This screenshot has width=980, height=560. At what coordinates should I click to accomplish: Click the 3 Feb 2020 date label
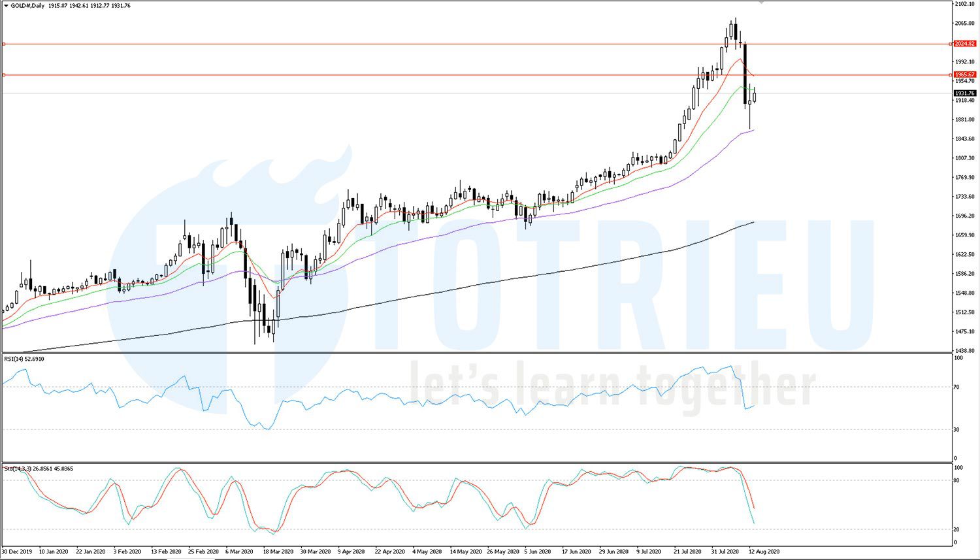(x=128, y=552)
